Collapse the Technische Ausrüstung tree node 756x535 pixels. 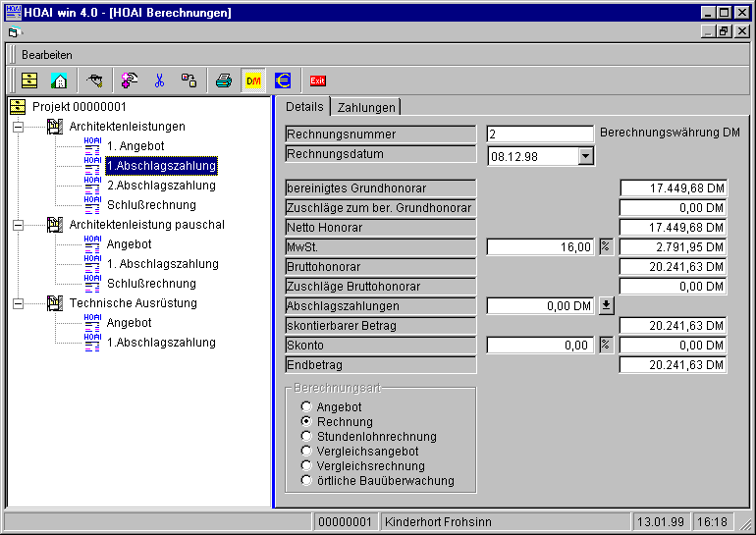tap(19, 303)
